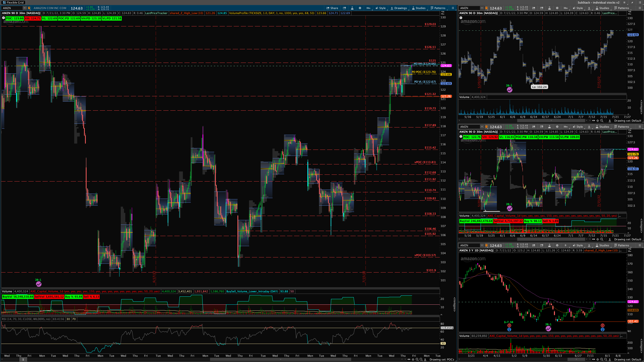644x362 pixels.
Task: Toggle expand arrows under main chart time axis
Action: [409, 359]
